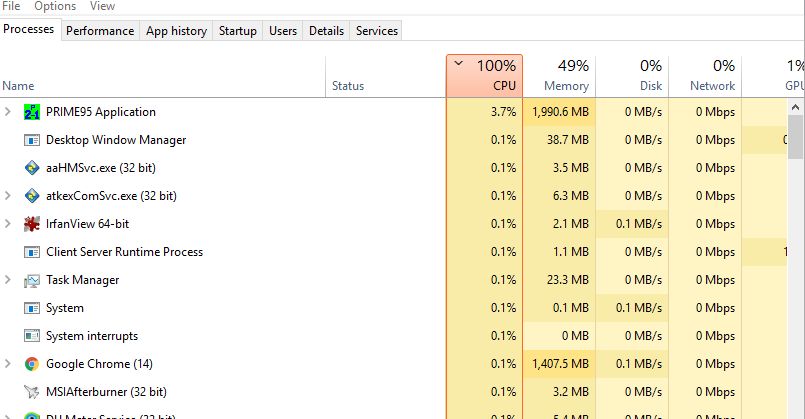Sort by the Network column header
The image size is (805, 419).
click(705, 76)
